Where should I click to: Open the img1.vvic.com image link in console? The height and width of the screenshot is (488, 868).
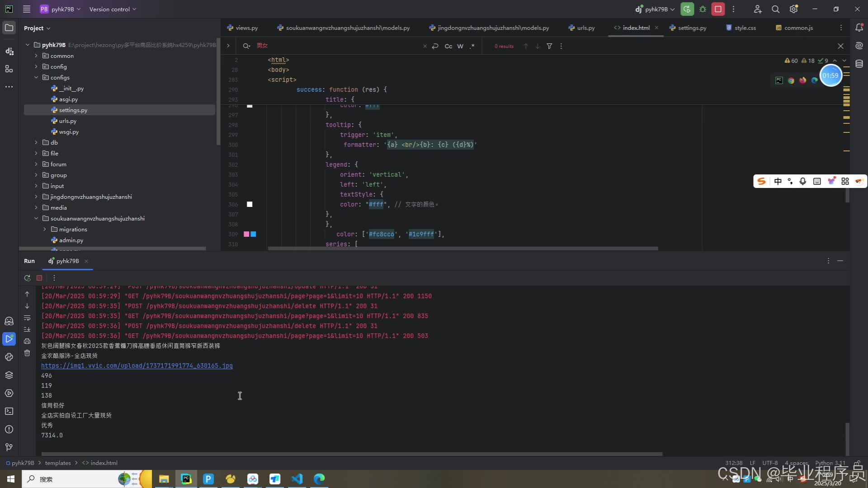[137, 366]
